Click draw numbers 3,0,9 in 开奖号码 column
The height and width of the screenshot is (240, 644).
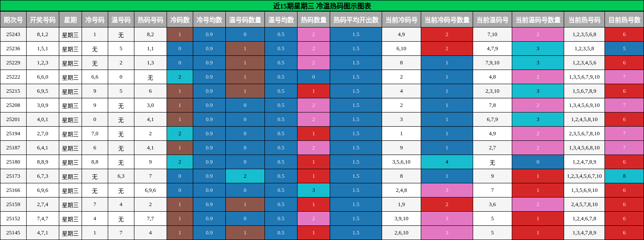pos(43,105)
